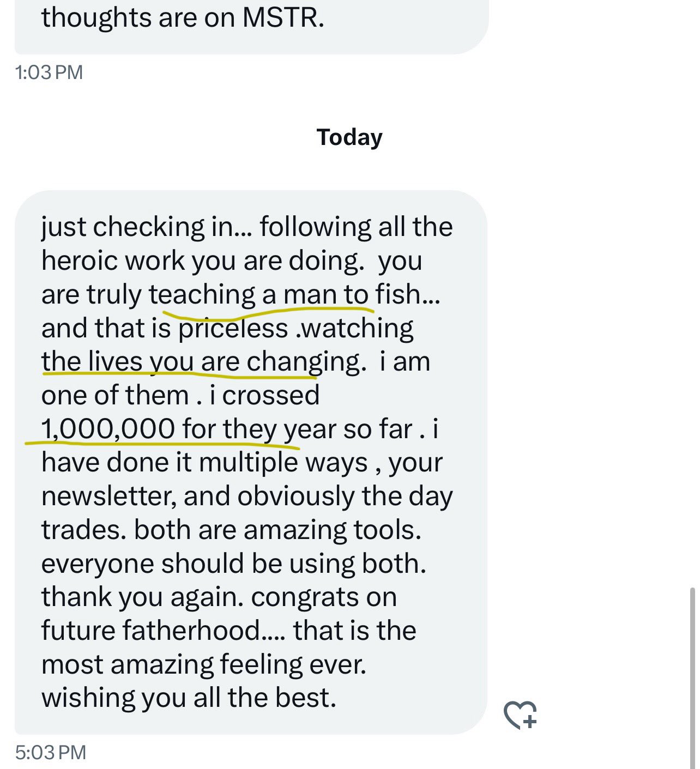700x769 pixels.
Task: Click the phrase "most amazing feeling ever."
Action: pyautogui.click(x=203, y=665)
